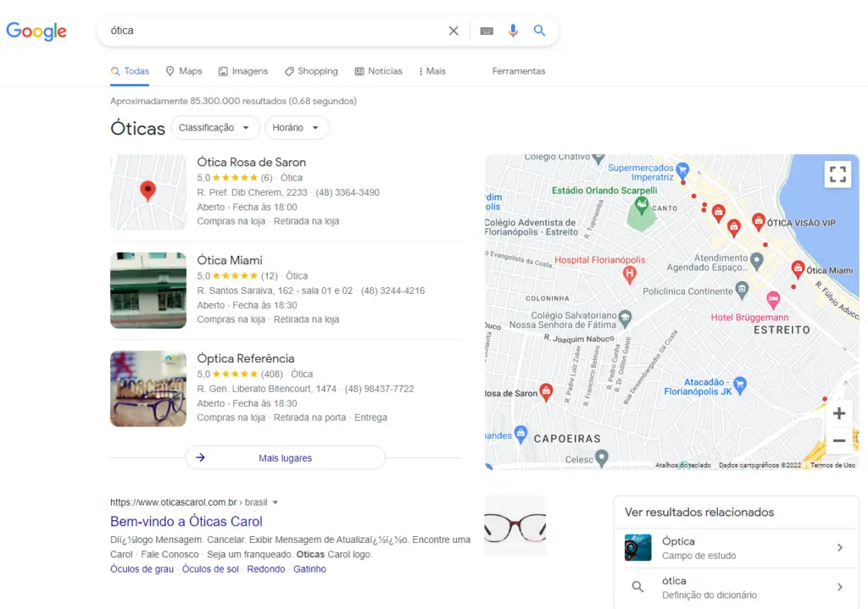868x609 pixels.
Task: Click the phone number (48) 3244-4216
Action: tap(392, 291)
